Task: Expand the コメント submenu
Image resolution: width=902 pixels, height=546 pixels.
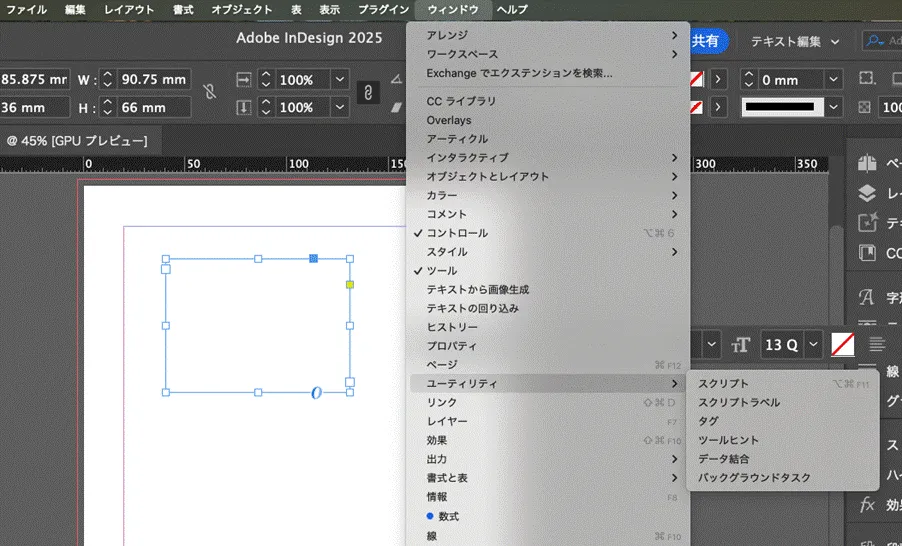Action: pos(549,214)
